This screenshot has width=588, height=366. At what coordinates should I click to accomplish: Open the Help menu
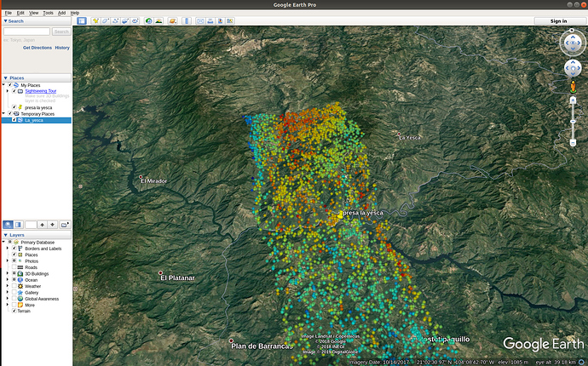(x=75, y=13)
